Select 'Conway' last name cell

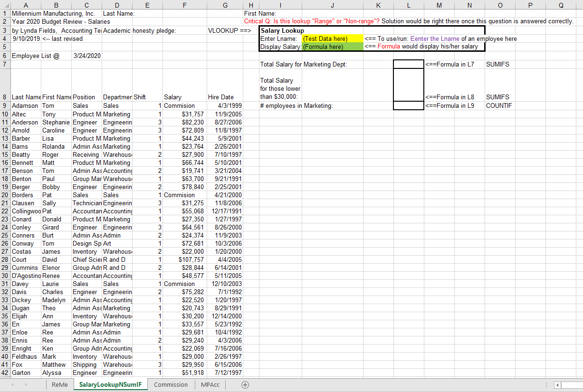tap(26, 243)
